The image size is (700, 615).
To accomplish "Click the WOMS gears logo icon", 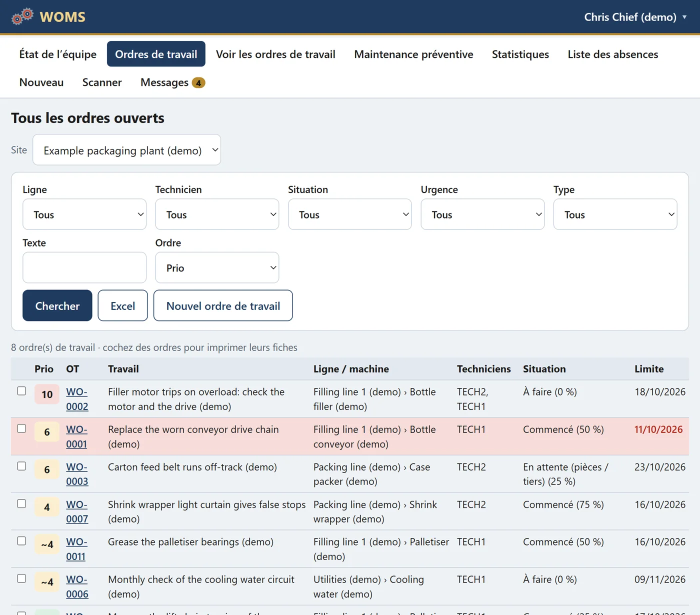I will (22, 16).
